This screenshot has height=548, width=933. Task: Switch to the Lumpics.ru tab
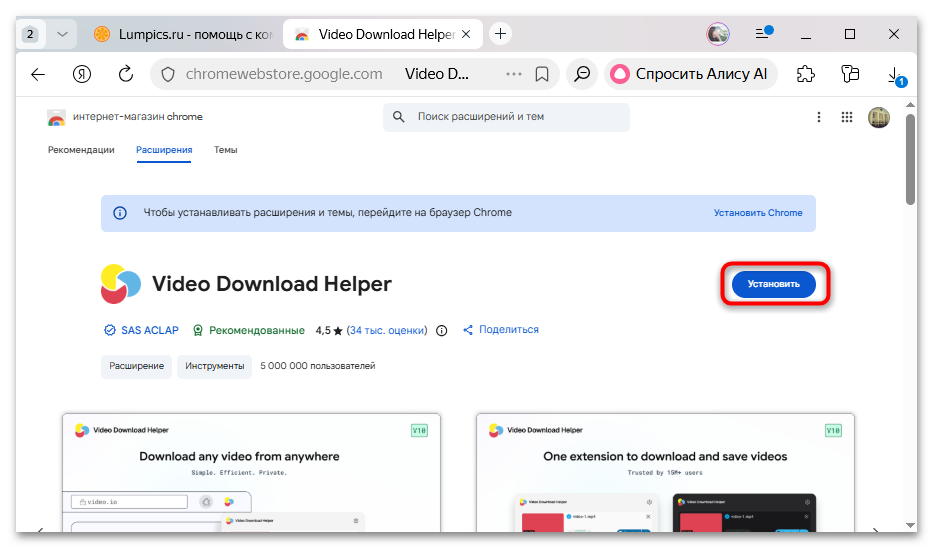click(183, 35)
